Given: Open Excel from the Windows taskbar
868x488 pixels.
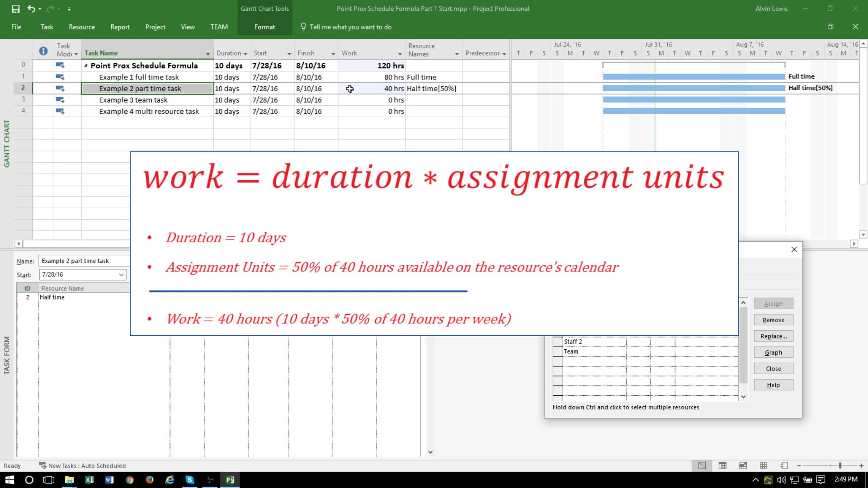Looking at the screenshot, I should tap(89, 480).
